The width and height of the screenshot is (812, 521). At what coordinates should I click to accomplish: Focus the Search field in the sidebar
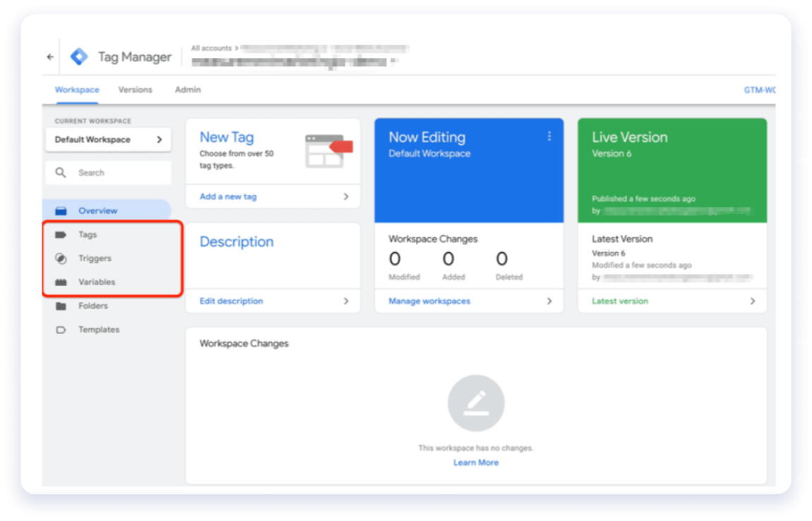tap(108, 172)
